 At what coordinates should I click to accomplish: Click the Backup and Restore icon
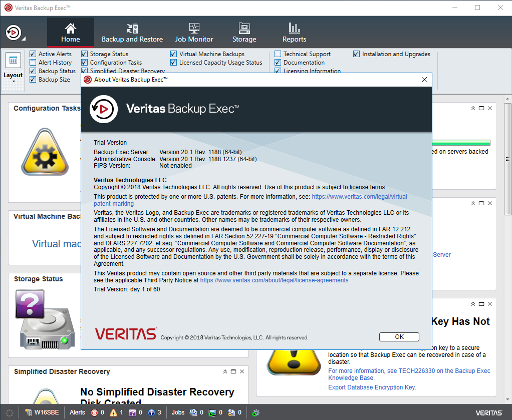132,29
